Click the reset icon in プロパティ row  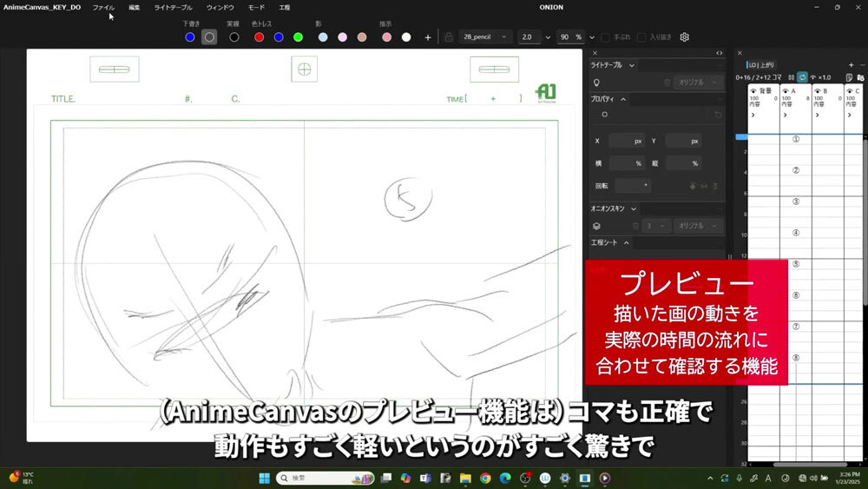pyautogui.click(x=718, y=115)
